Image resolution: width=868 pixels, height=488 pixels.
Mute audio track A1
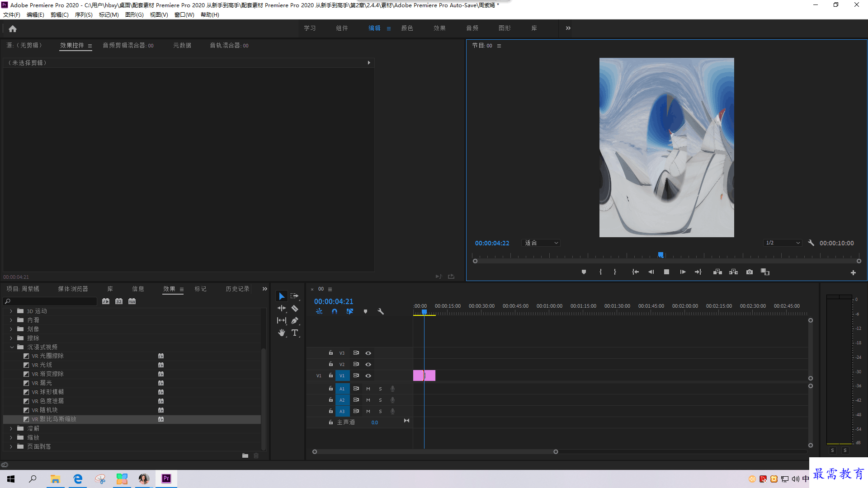click(x=368, y=389)
